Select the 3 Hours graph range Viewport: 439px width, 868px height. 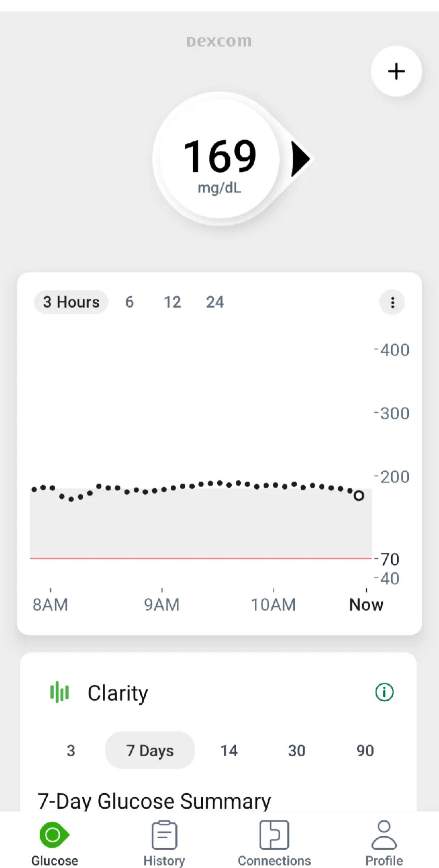click(72, 302)
